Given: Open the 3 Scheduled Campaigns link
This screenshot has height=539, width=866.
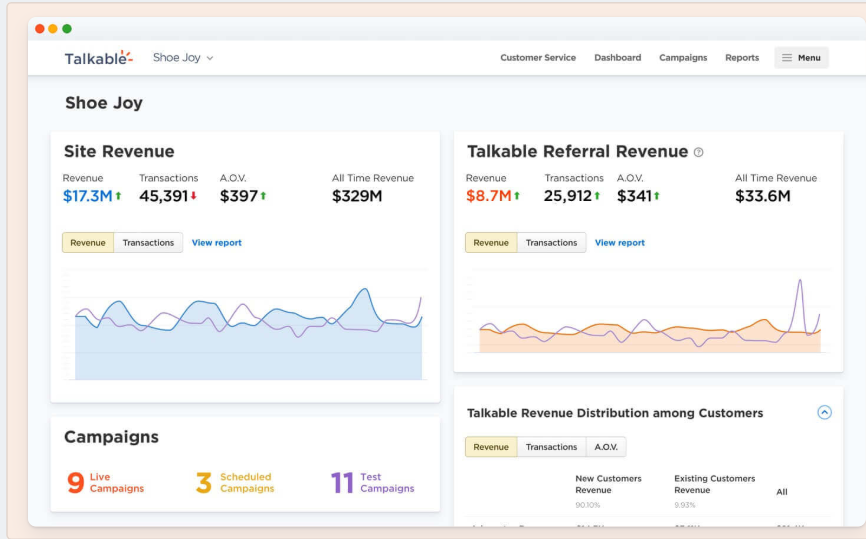Looking at the screenshot, I should [x=235, y=483].
